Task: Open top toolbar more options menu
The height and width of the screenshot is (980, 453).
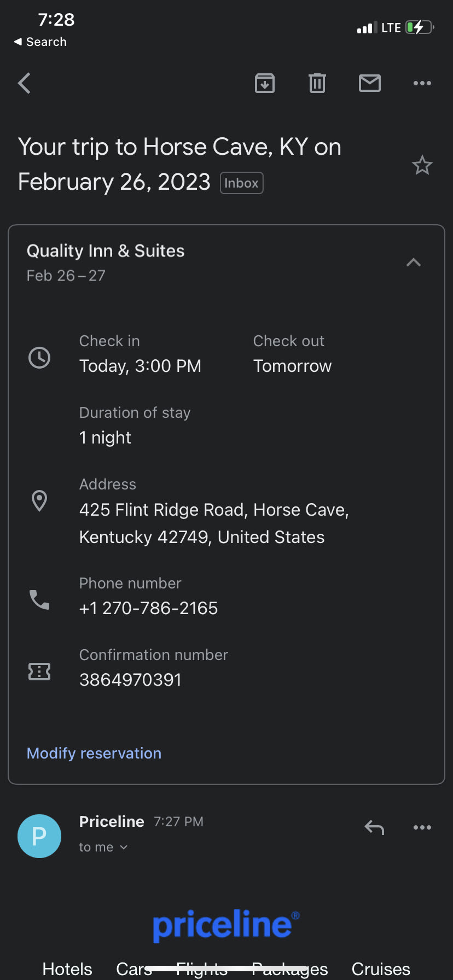Action: 422,84
